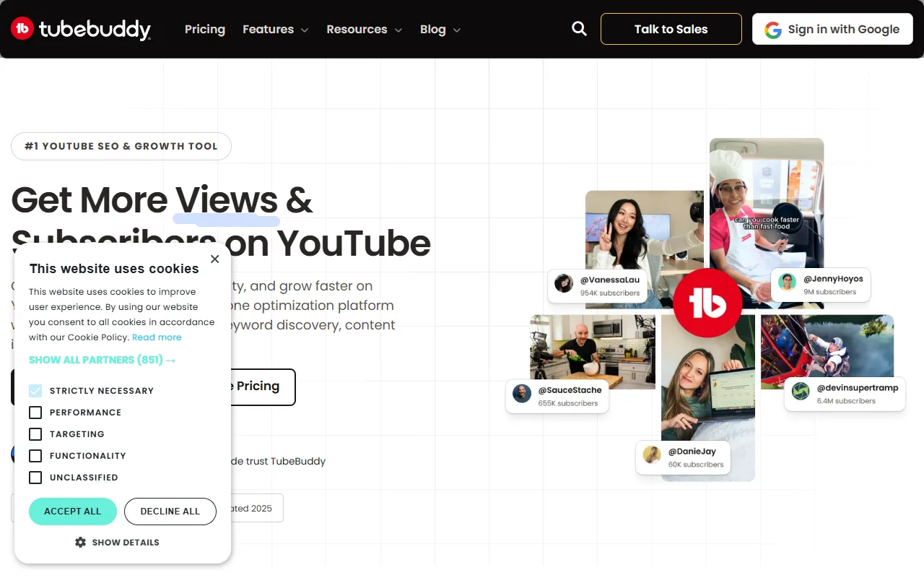Click @DanieJay avatar icon
The image size is (924, 578).
click(x=652, y=455)
